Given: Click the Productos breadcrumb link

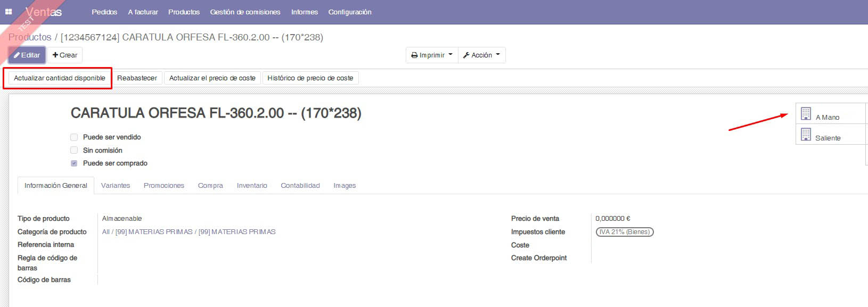Looking at the screenshot, I should coord(30,37).
